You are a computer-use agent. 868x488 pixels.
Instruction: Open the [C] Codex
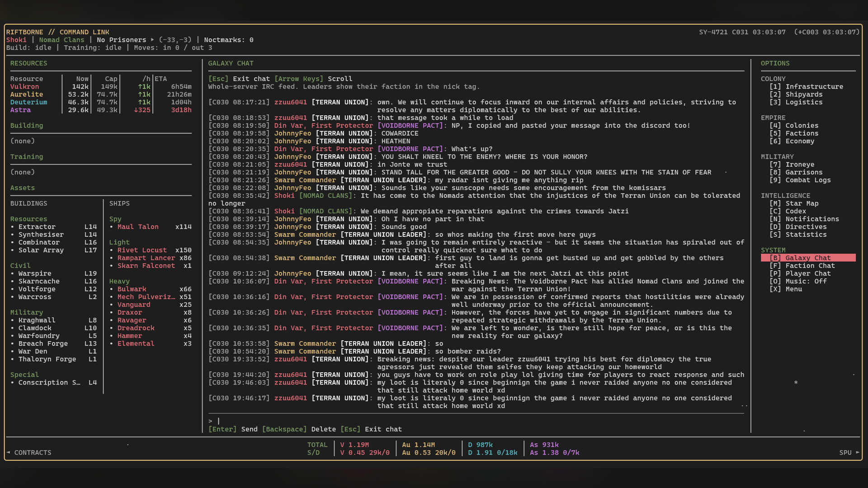click(788, 211)
